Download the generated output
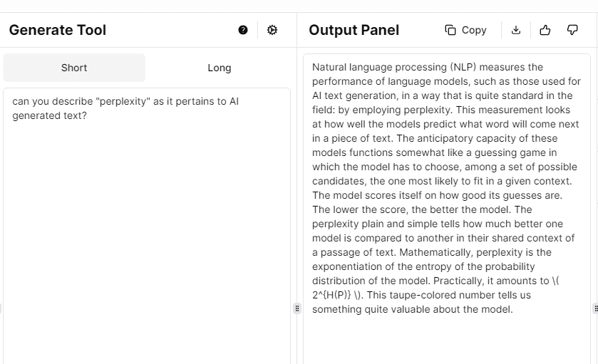598x364 pixels. pos(516,30)
